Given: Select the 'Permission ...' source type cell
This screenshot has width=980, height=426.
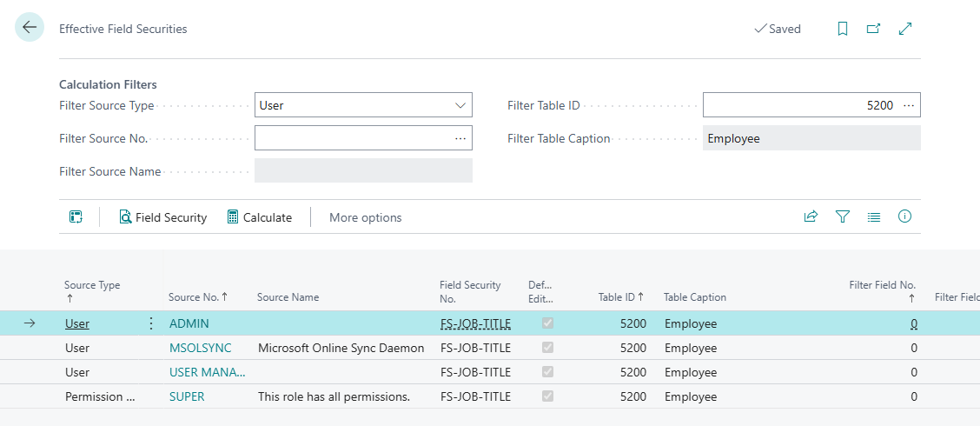Looking at the screenshot, I should (x=100, y=396).
